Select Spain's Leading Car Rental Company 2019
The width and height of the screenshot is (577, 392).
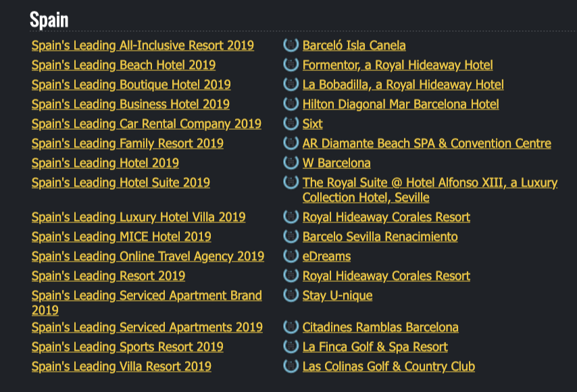[147, 124]
